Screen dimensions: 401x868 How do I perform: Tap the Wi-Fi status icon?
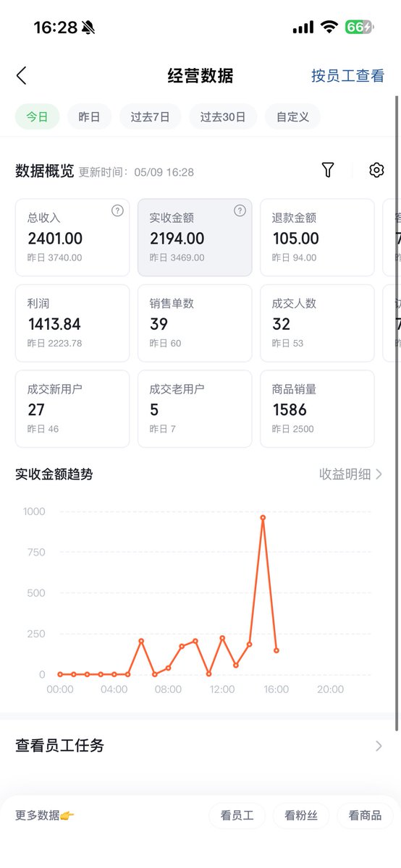[x=329, y=27]
